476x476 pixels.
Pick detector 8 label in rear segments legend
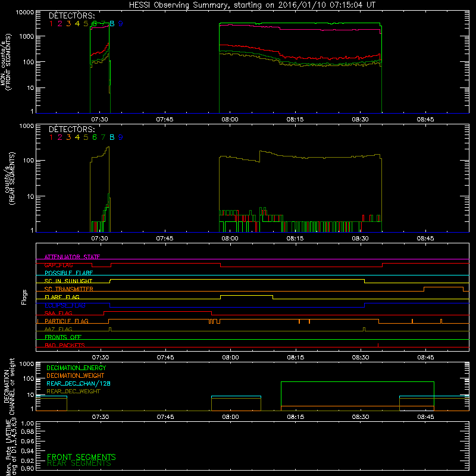point(112,137)
